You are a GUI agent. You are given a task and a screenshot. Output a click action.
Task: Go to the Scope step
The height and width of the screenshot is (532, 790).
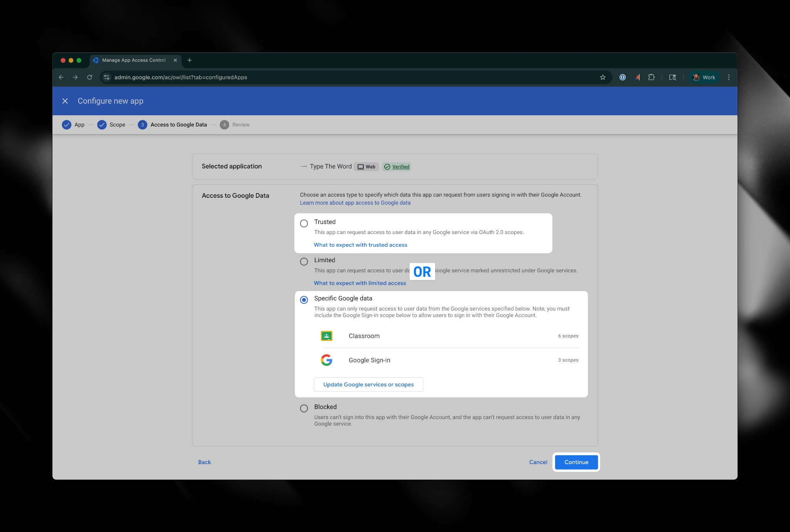(111, 125)
